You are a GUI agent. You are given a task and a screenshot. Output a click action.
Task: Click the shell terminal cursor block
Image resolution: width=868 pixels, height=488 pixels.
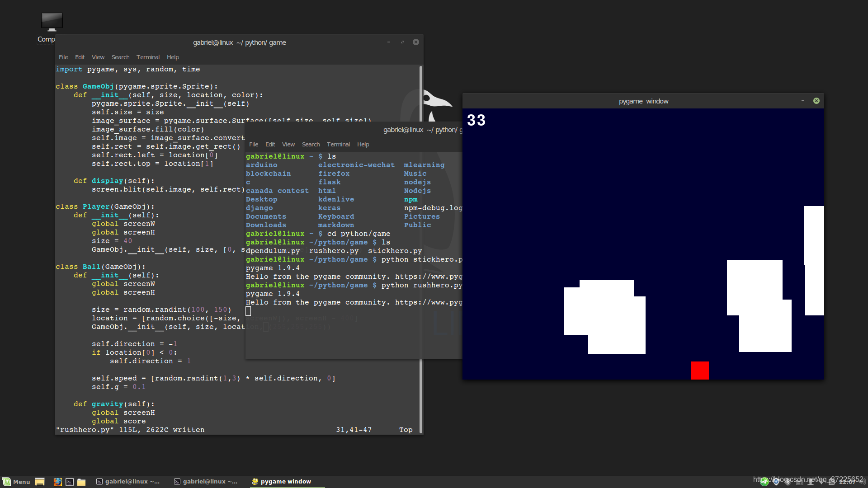coord(248,311)
